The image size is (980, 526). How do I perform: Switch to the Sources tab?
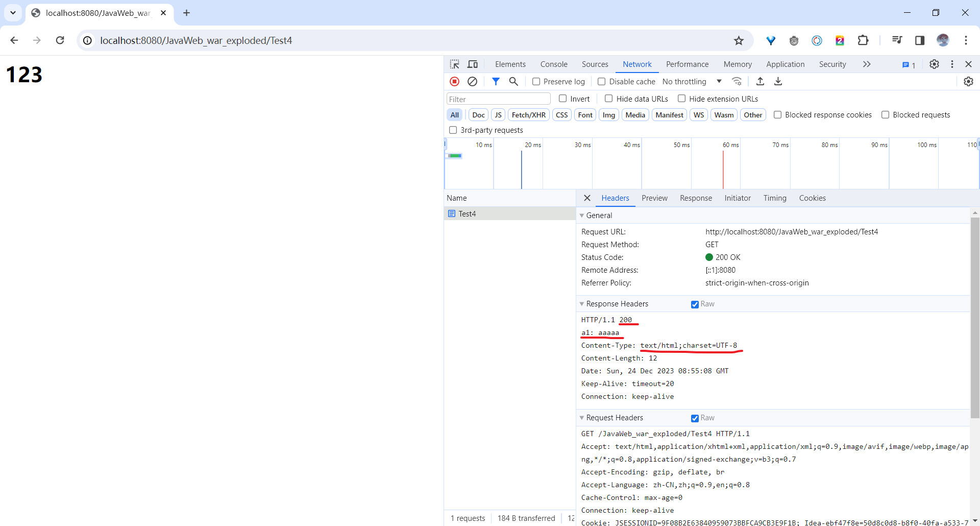click(x=595, y=64)
